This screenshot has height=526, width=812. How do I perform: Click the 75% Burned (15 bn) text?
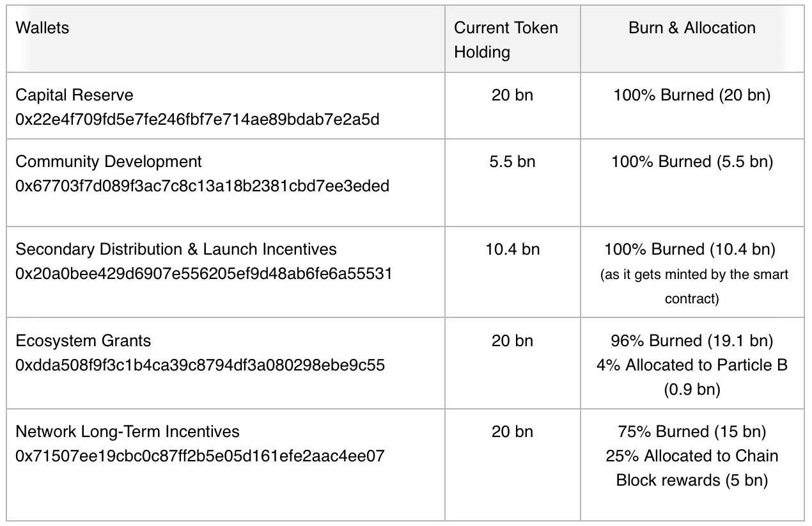pyautogui.click(x=692, y=432)
